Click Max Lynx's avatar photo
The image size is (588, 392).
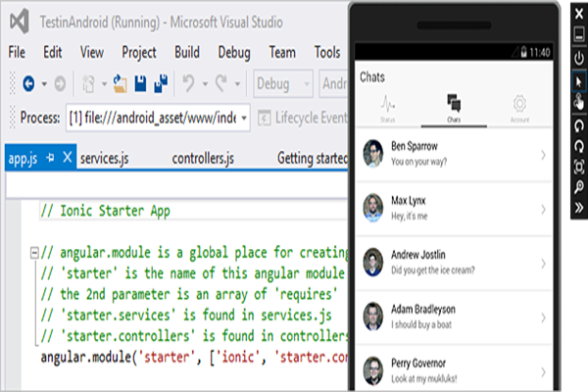click(373, 208)
